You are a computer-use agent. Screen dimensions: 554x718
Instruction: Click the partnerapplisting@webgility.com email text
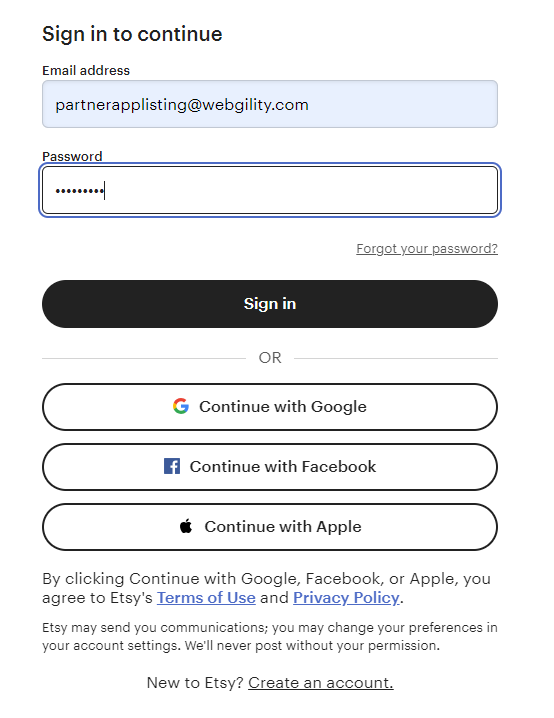click(x=182, y=105)
